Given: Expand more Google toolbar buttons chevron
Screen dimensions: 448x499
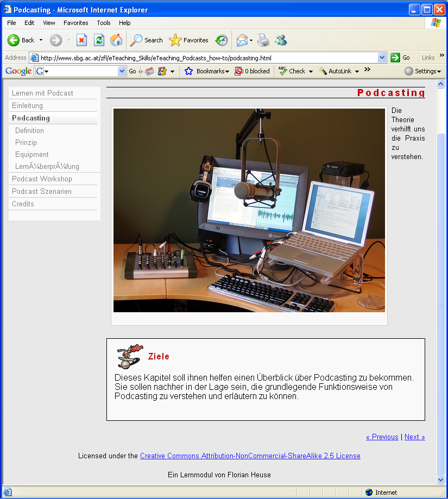Looking at the screenshot, I should coord(367,70).
